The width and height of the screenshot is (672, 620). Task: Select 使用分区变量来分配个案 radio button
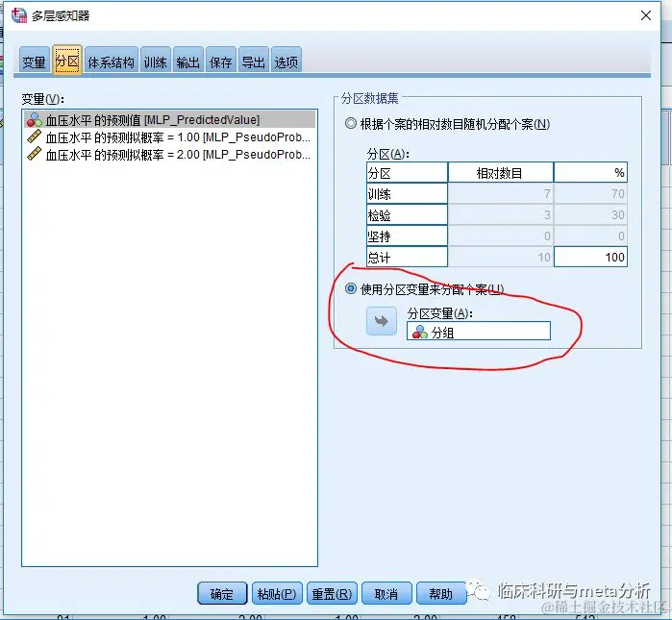pyautogui.click(x=351, y=288)
